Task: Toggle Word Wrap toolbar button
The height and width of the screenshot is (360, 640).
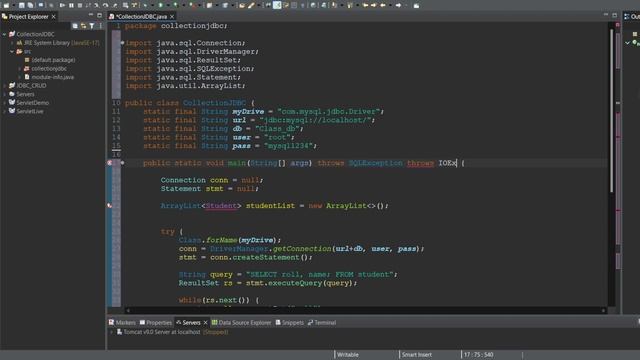Action: pos(286,5)
